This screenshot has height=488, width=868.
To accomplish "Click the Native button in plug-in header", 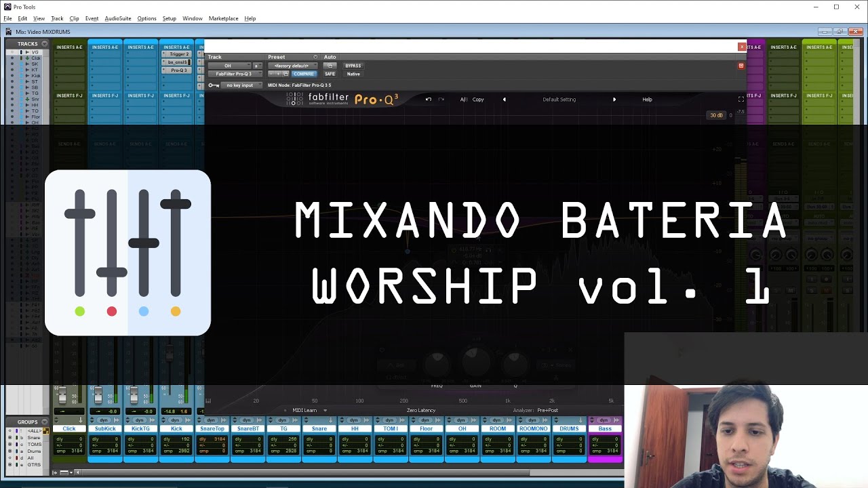I will click(x=353, y=74).
